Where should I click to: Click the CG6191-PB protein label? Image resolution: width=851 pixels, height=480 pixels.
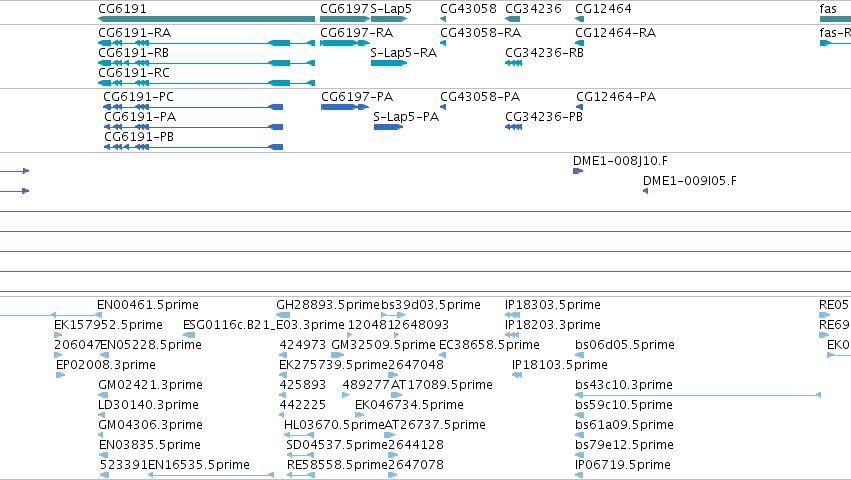(139, 137)
